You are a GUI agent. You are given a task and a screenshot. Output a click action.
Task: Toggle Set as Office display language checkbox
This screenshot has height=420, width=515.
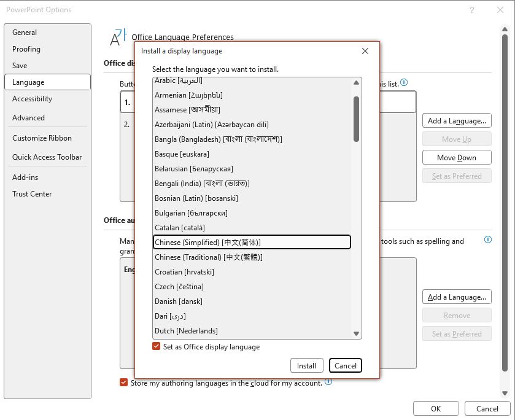(x=157, y=346)
